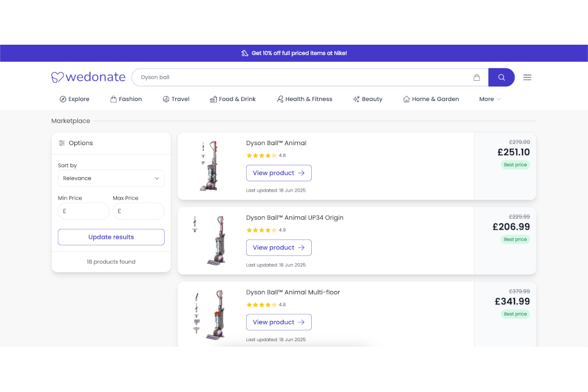
Task: Click the Nike promo shoe icon
Action: [x=245, y=53]
